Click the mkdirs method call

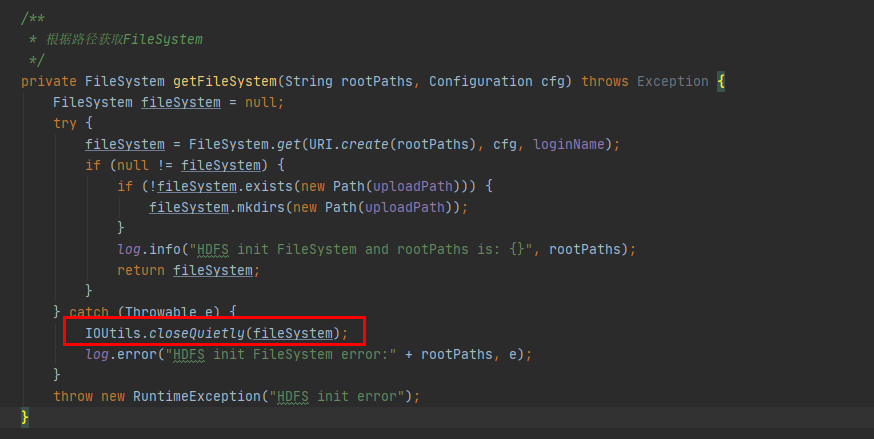(261, 207)
